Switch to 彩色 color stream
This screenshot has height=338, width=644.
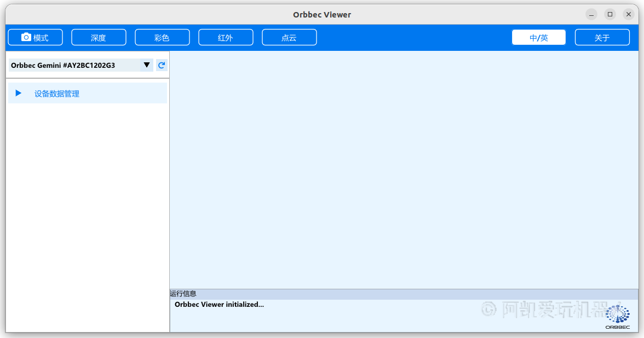tap(162, 37)
